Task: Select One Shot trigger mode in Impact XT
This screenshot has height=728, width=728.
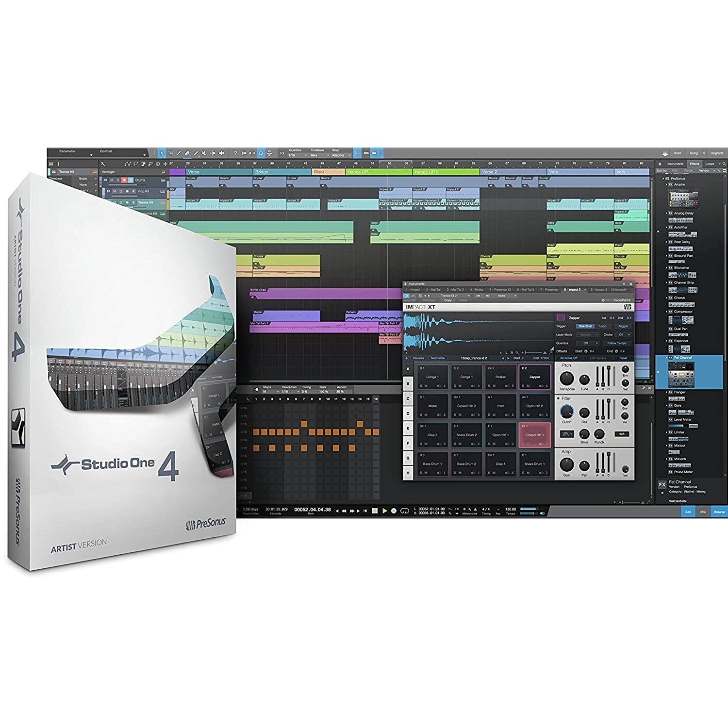Action: click(x=585, y=326)
